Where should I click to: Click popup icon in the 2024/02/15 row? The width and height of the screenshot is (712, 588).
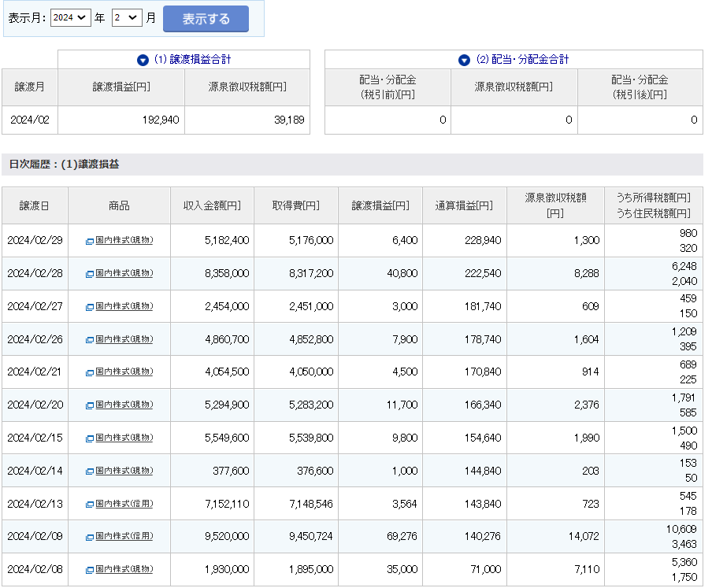pos(90,438)
